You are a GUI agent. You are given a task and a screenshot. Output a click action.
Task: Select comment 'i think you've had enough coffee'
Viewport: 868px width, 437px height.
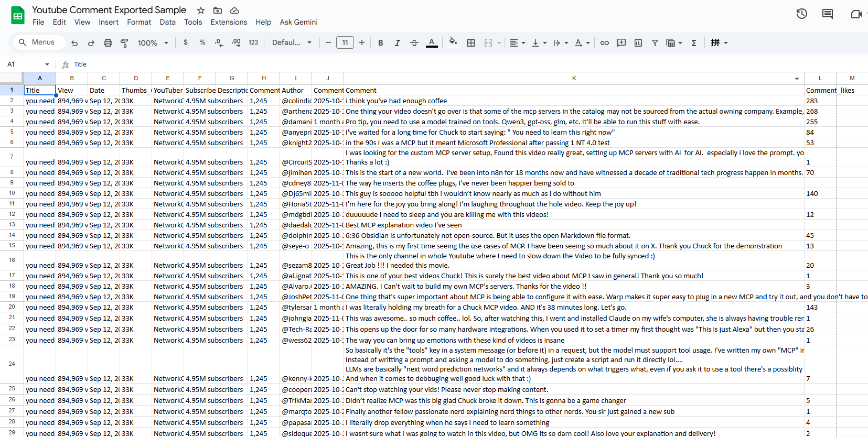(x=574, y=101)
